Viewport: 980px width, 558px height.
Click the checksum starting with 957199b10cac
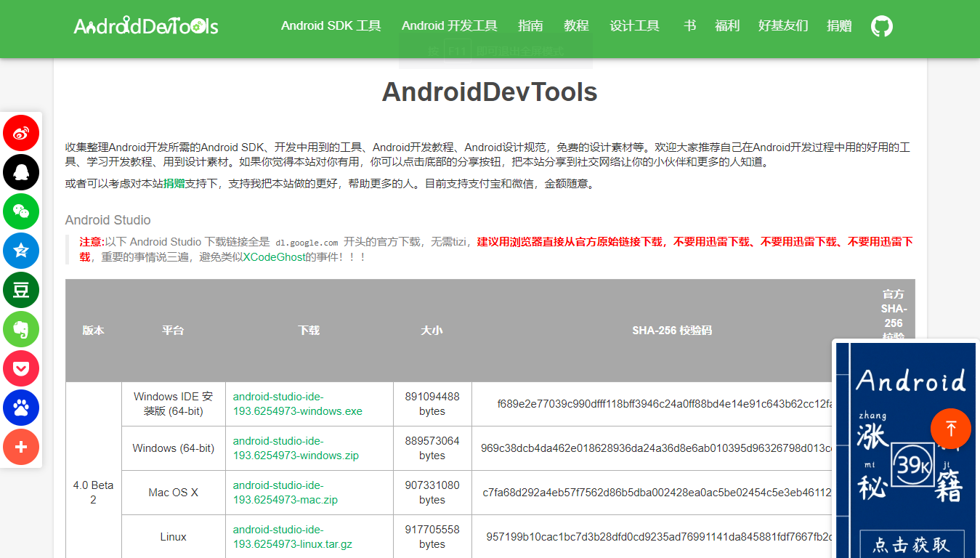(660, 537)
